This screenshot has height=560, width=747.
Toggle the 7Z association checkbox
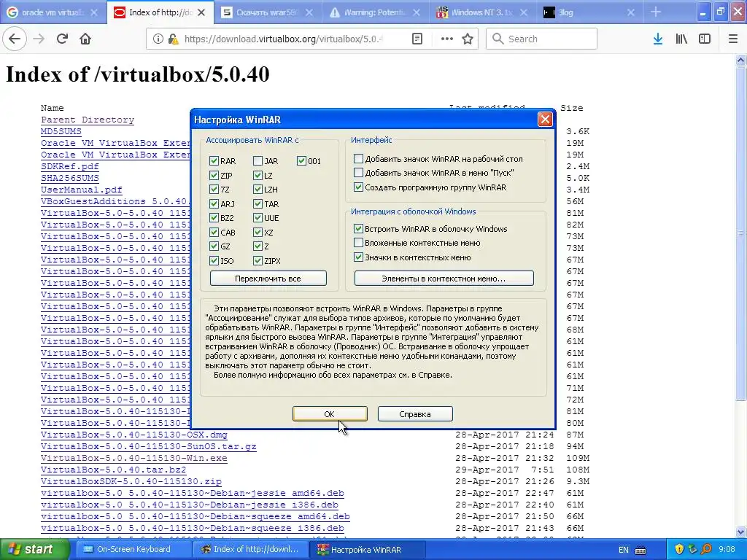tap(214, 190)
